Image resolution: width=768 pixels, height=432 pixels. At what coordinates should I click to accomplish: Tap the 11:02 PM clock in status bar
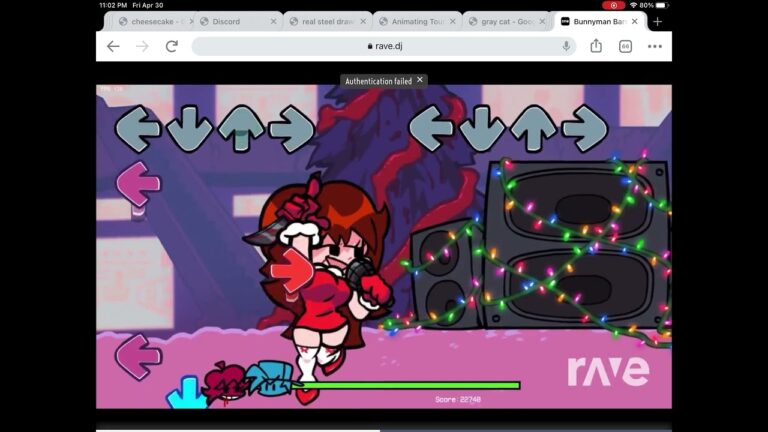click(113, 5)
